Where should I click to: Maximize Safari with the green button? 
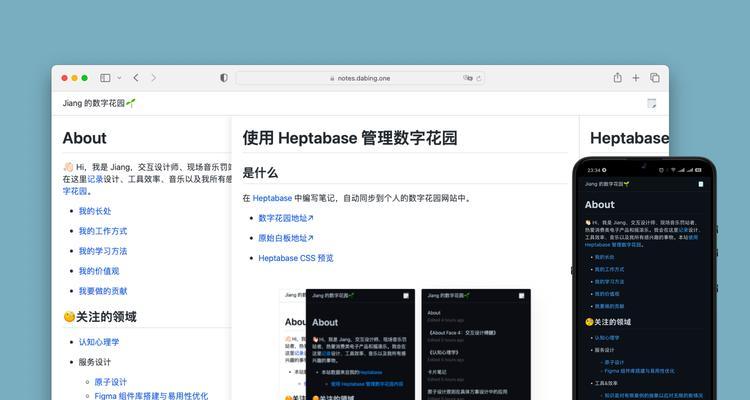[x=85, y=78]
